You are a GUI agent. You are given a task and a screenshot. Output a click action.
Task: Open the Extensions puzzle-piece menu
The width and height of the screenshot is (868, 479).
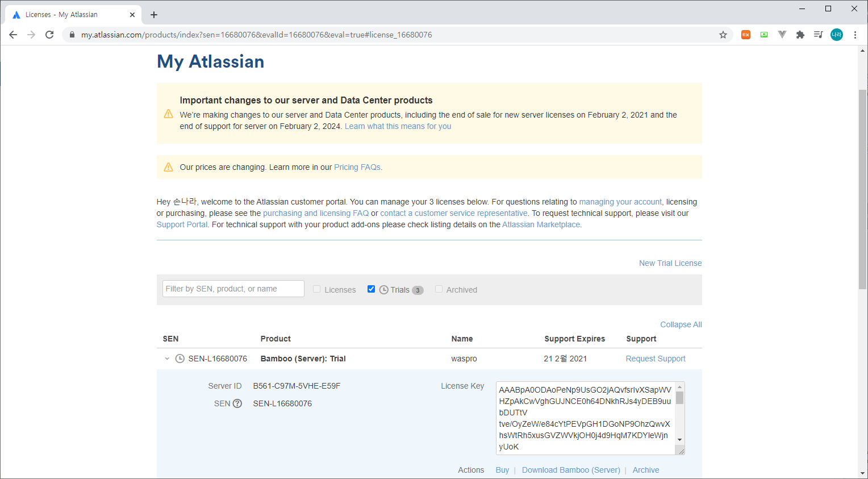(x=800, y=35)
